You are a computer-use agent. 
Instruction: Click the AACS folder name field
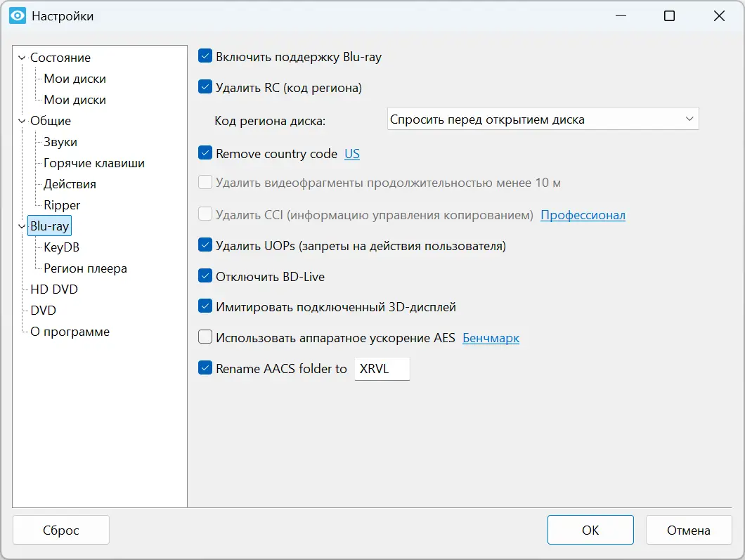click(x=382, y=369)
